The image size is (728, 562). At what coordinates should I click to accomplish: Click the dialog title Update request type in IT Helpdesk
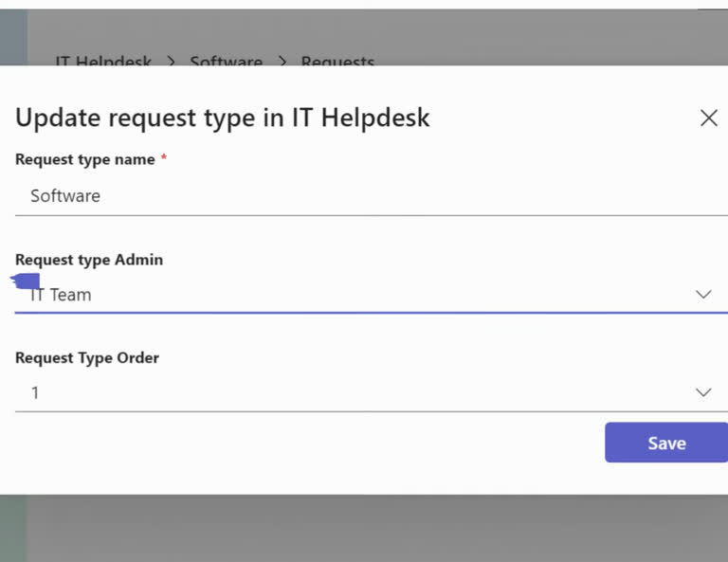pos(223,118)
